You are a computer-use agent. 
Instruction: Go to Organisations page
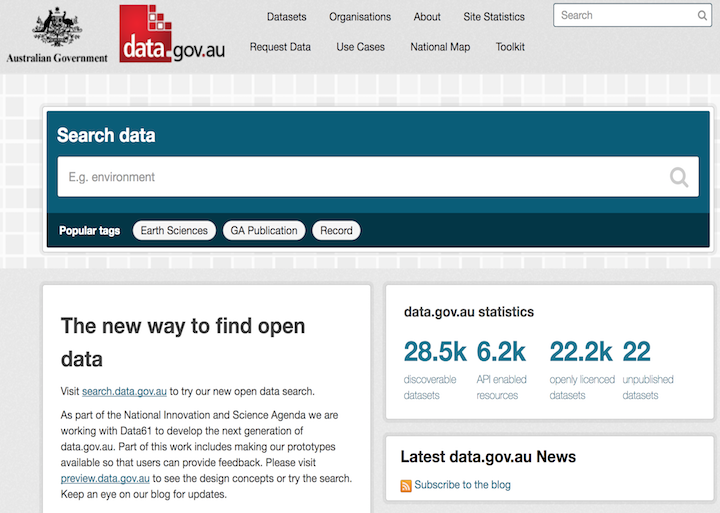tap(360, 17)
